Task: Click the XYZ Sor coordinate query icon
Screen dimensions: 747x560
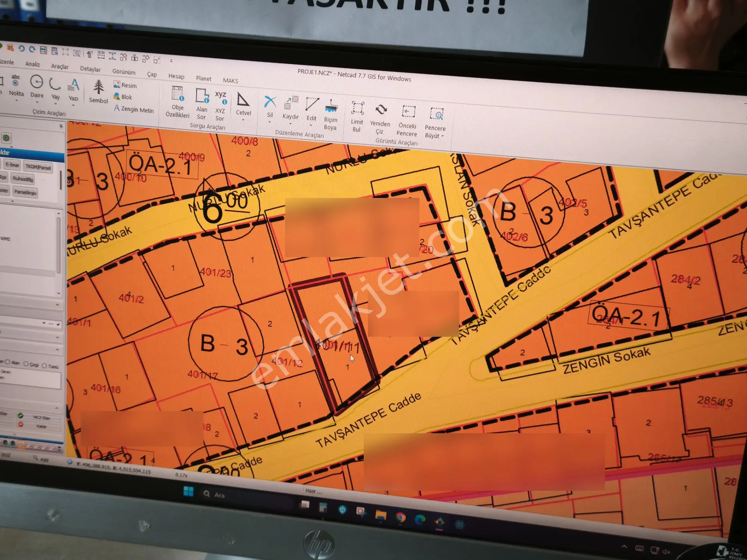Action: (x=220, y=106)
